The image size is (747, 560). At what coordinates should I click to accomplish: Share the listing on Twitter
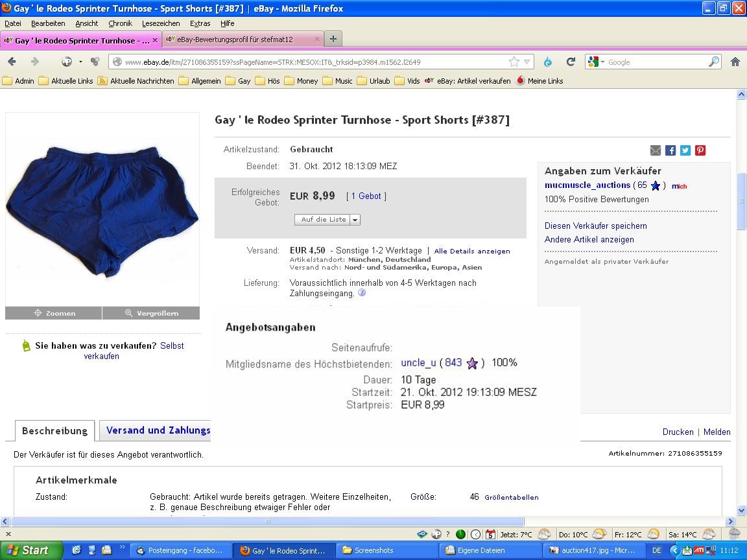(685, 150)
